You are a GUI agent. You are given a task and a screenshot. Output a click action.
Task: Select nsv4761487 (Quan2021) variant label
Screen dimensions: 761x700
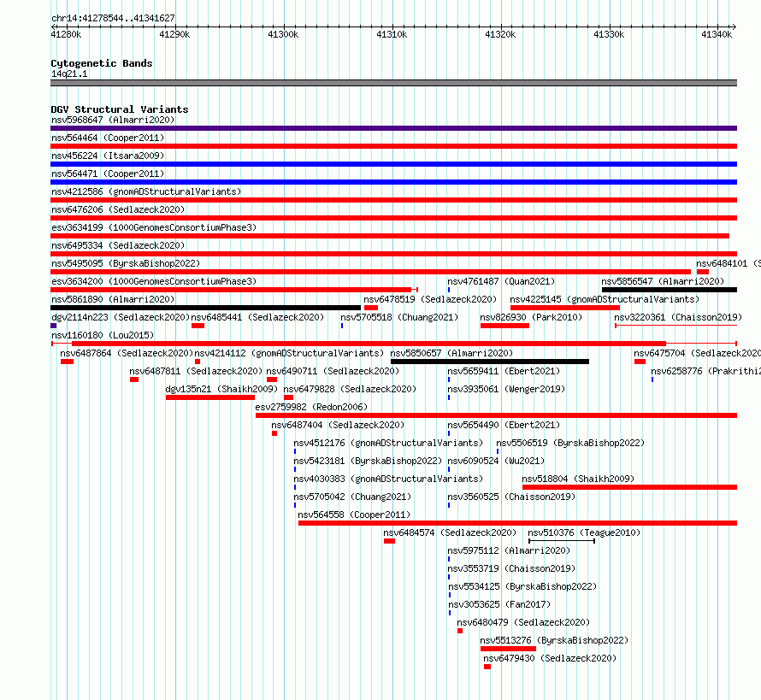501,281
